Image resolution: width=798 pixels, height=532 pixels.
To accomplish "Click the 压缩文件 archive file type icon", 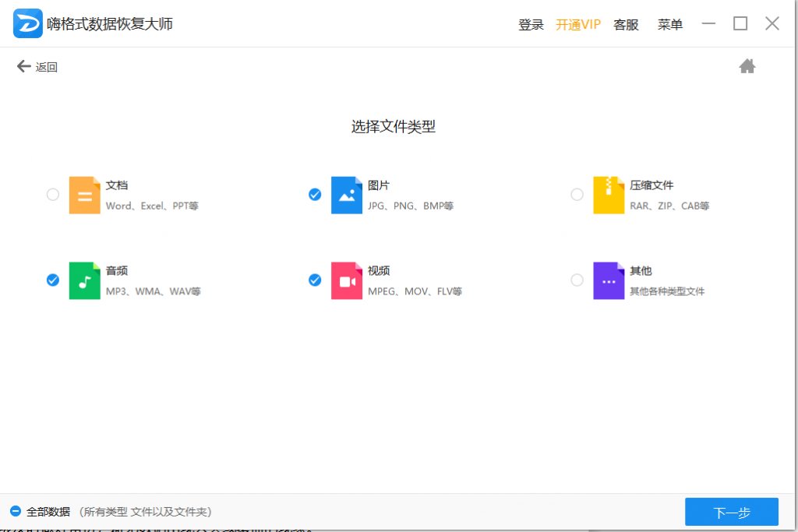I will 609,195.
